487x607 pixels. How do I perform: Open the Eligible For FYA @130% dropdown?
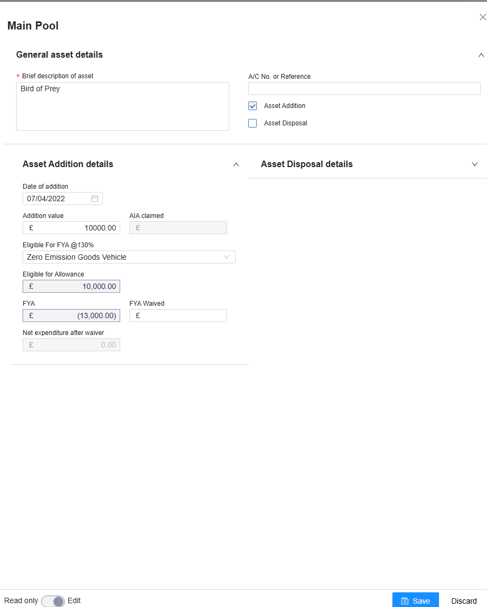[x=129, y=257]
